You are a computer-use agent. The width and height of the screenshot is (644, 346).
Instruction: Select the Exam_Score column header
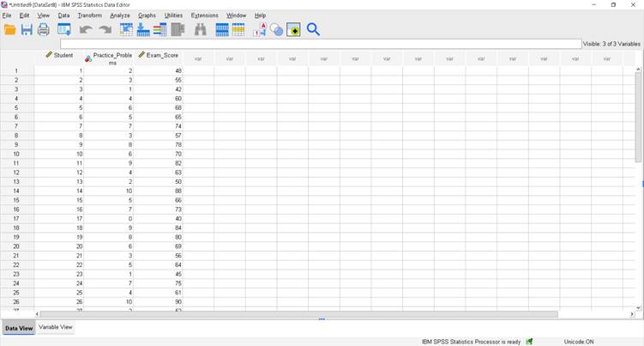pyautogui.click(x=160, y=56)
